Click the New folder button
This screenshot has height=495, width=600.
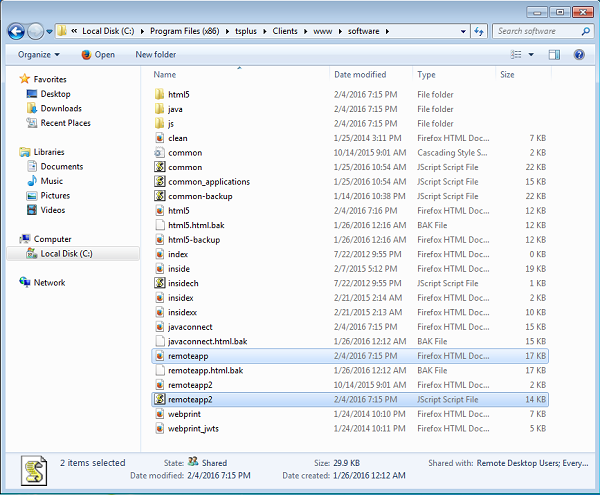(155, 54)
